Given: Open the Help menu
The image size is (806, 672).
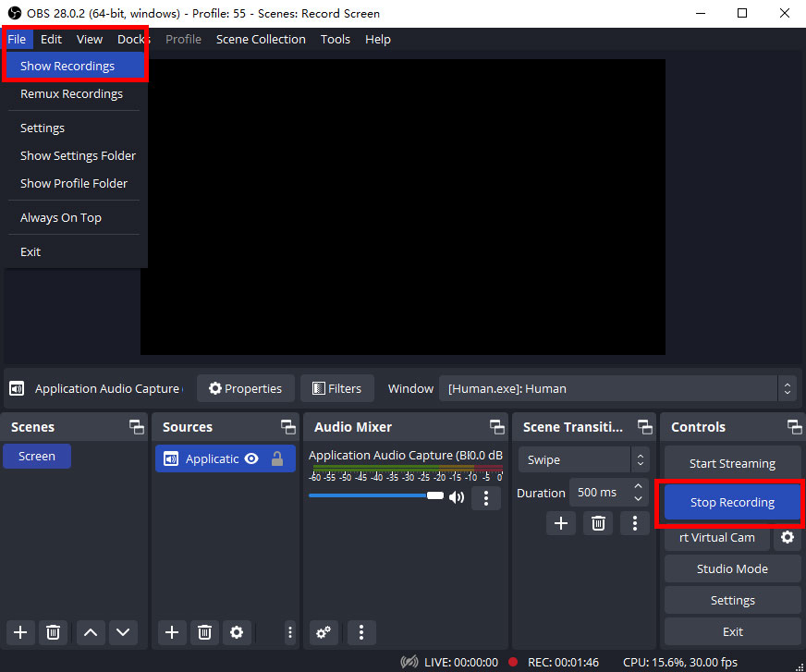Looking at the screenshot, I should [378, 39].
